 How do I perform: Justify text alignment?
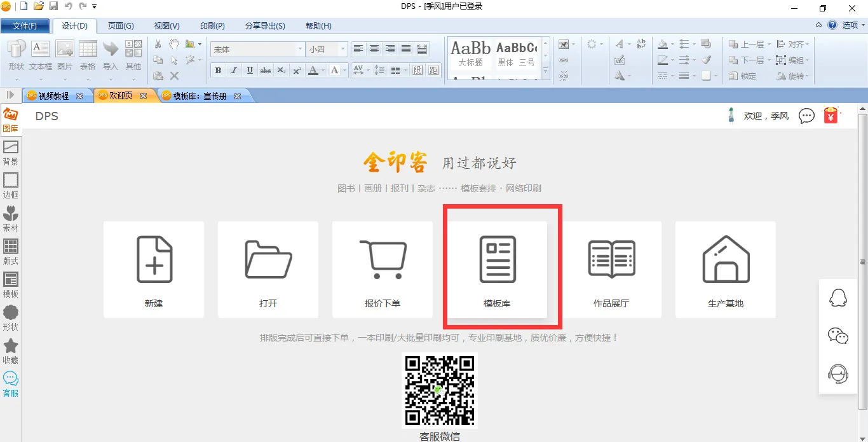tap(405, 49)
